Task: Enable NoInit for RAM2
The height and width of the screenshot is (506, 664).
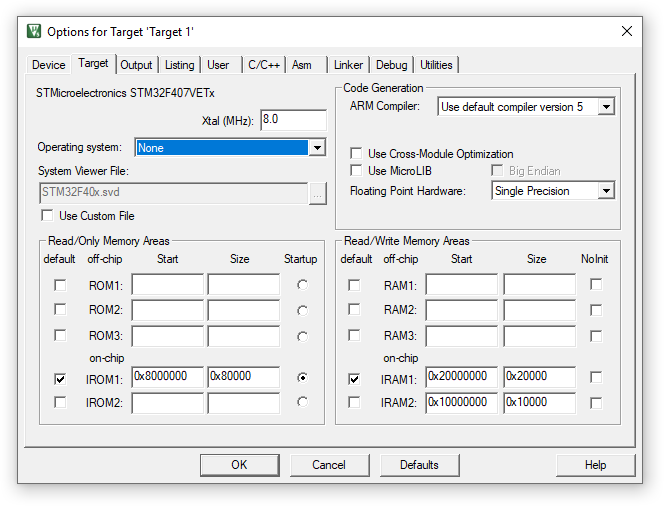Action: (x=596, y=310)
